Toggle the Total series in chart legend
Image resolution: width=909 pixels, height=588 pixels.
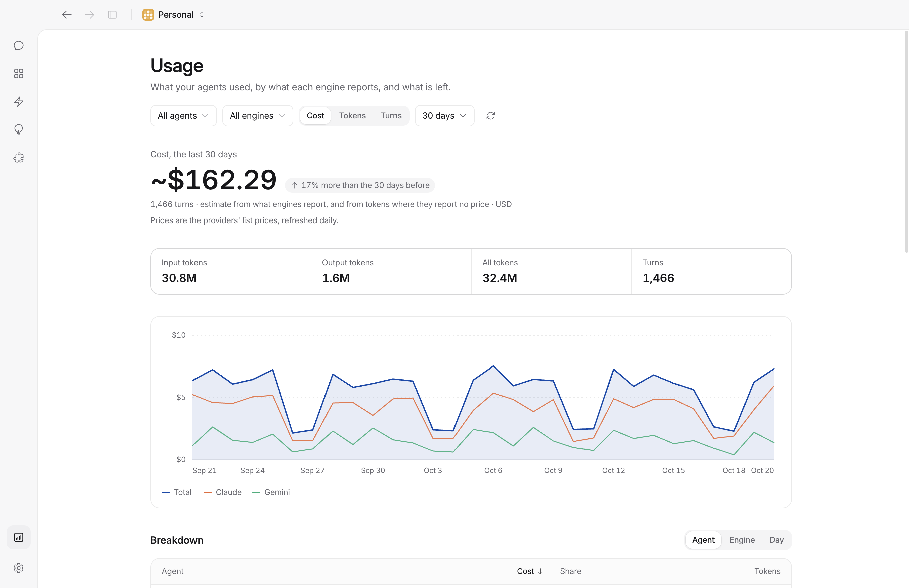[177, 492]
